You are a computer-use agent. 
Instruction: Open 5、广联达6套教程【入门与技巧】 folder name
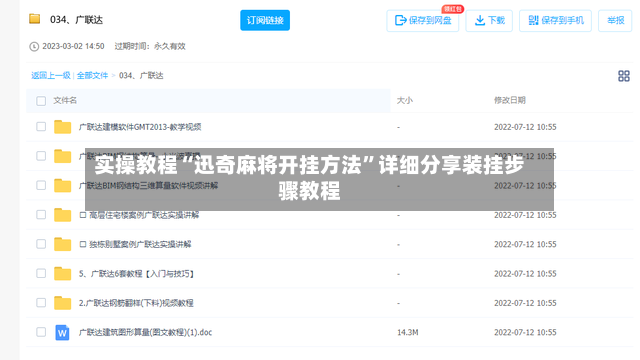point(137,273)
